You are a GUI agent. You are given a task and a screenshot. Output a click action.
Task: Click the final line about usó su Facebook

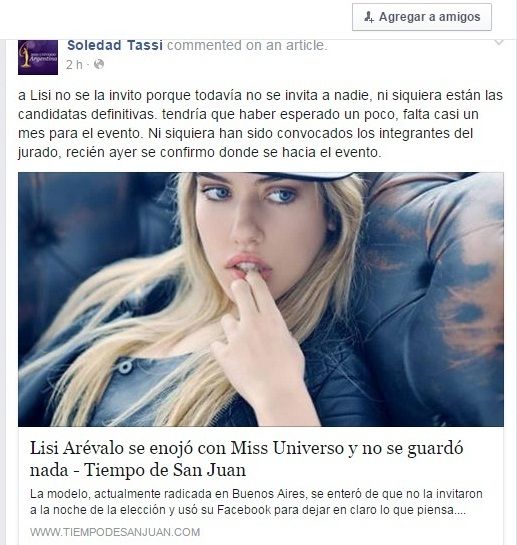coord(248,510)
